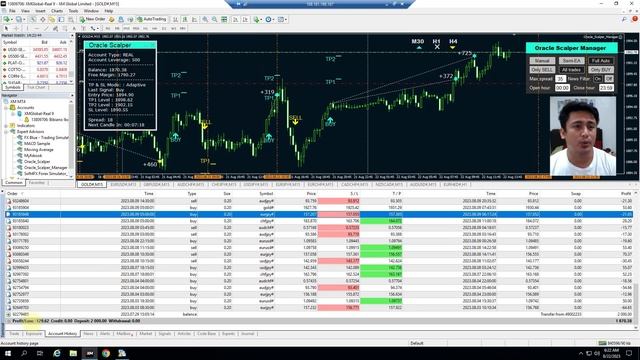This screenshot has width=640, height=360.
Task: Toggle the Data Window icon
Action: (x=43, y=19)
